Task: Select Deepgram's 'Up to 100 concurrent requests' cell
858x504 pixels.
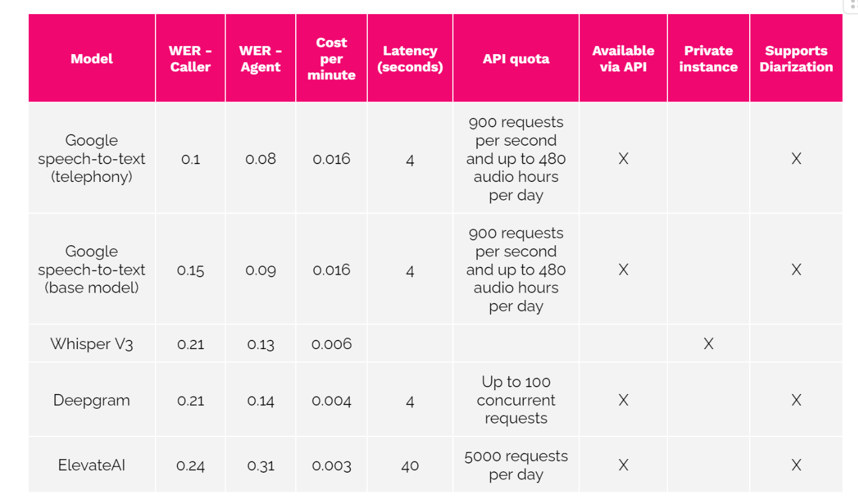Action: point(515,400)
